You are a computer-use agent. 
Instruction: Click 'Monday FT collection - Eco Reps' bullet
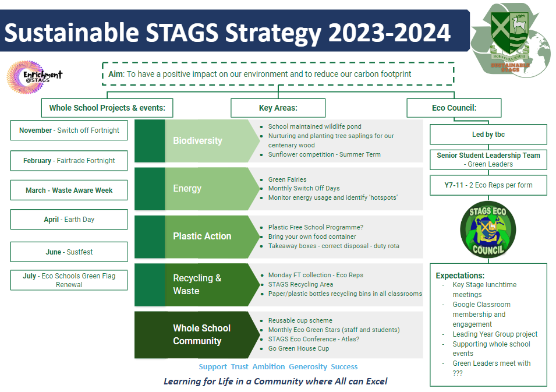[x=316, y=275]
